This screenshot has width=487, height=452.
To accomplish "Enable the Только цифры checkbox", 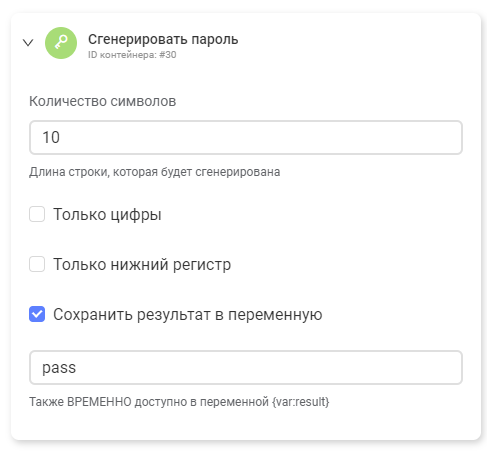I will (37, 214).
